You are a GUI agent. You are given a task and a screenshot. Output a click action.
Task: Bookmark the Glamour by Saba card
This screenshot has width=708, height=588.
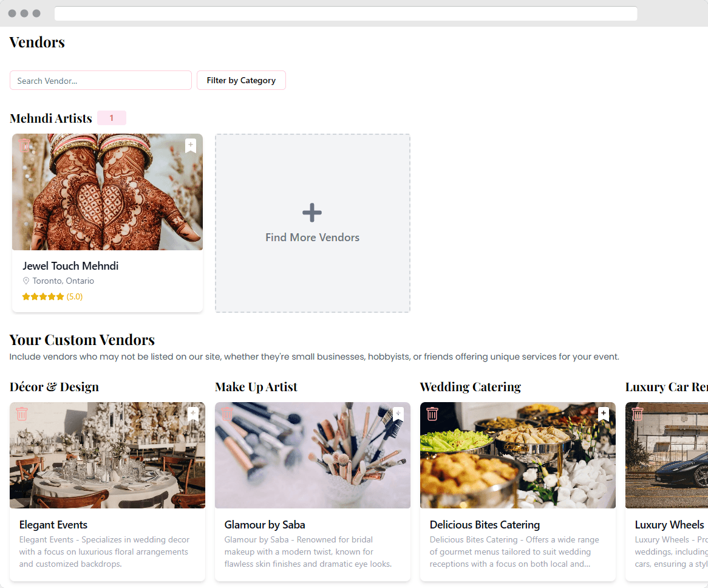coord(398,414)
